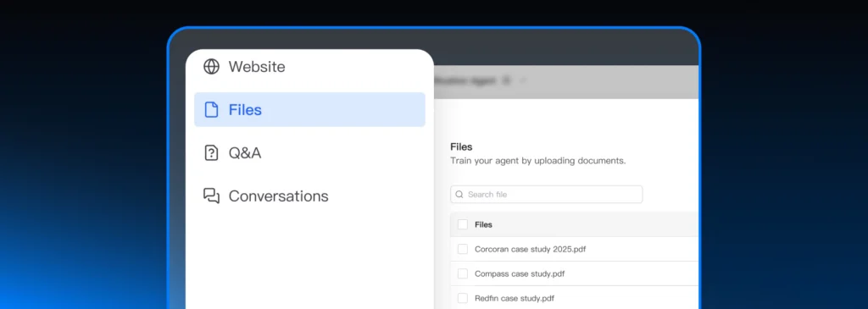
Task: Click the question-mark document icon beside Q&A
Action: [x=211, y=152]
